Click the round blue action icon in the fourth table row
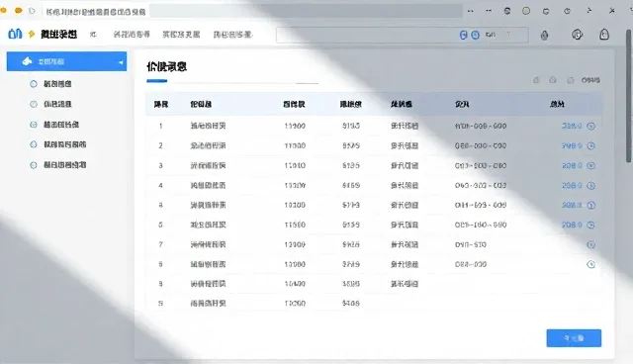 pos(591,186)
